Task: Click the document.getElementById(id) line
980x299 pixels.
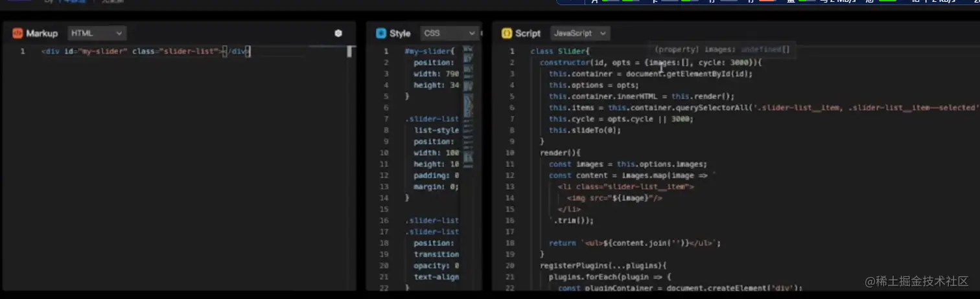Action: [x=651, y=74]
